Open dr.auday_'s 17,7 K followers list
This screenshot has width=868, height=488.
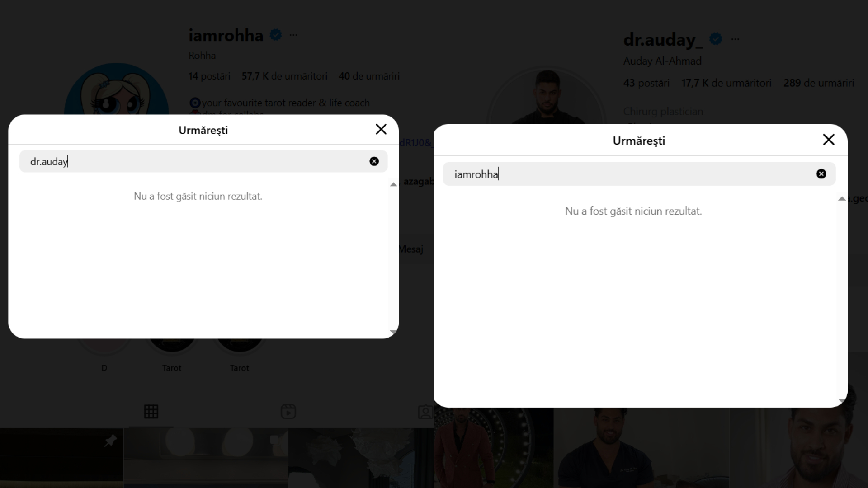(726, 83)
